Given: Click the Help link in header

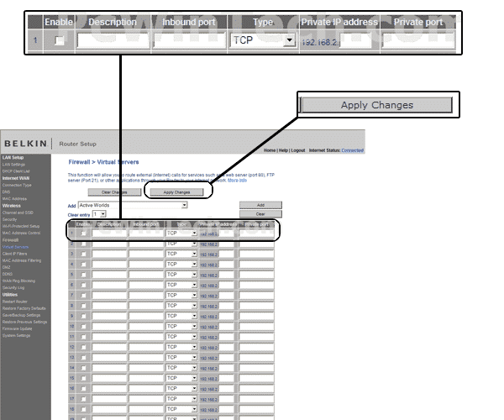Looking at the screenshot, I should coord(283,150).
